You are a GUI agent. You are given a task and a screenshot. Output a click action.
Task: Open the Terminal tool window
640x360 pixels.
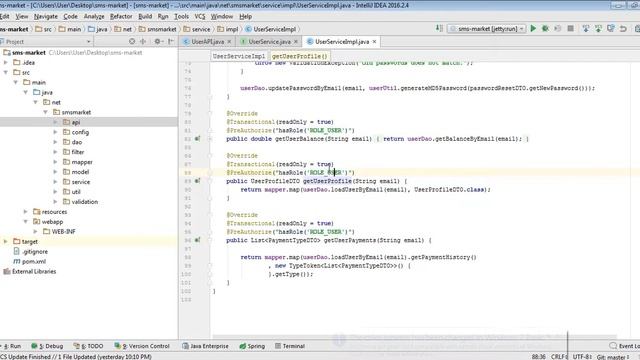pyautogui.click(x=290, y=346)
